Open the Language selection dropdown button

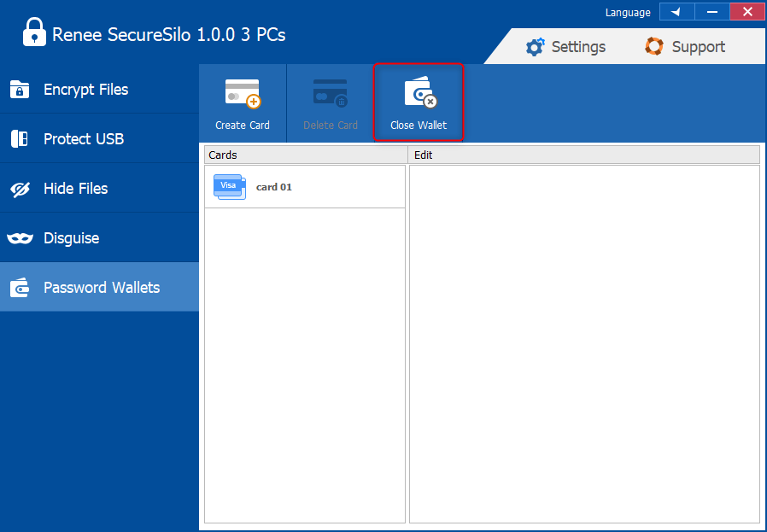(x=676, y=12)
